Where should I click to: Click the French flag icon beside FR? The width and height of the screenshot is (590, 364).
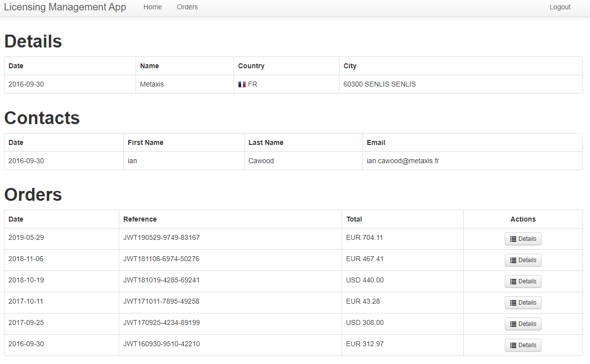click(x=242, y=85)
